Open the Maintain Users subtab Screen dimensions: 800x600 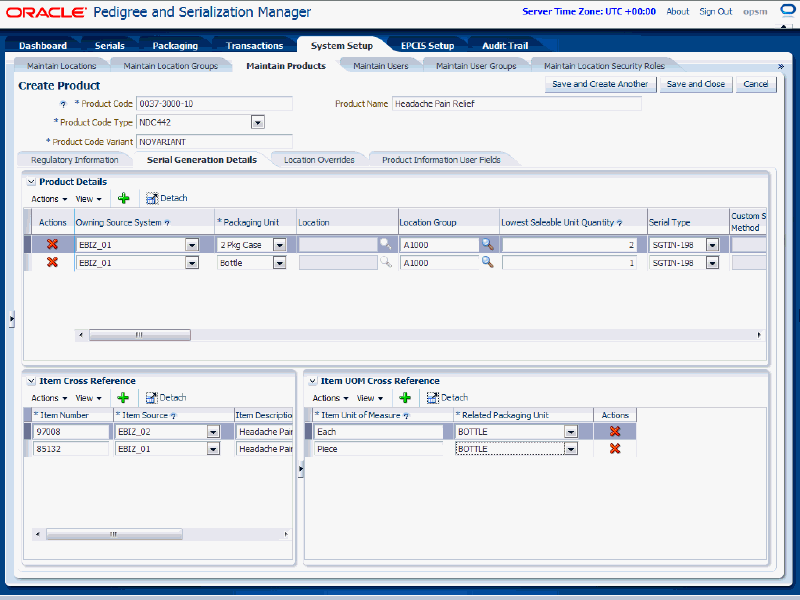[x=381, y=66]
